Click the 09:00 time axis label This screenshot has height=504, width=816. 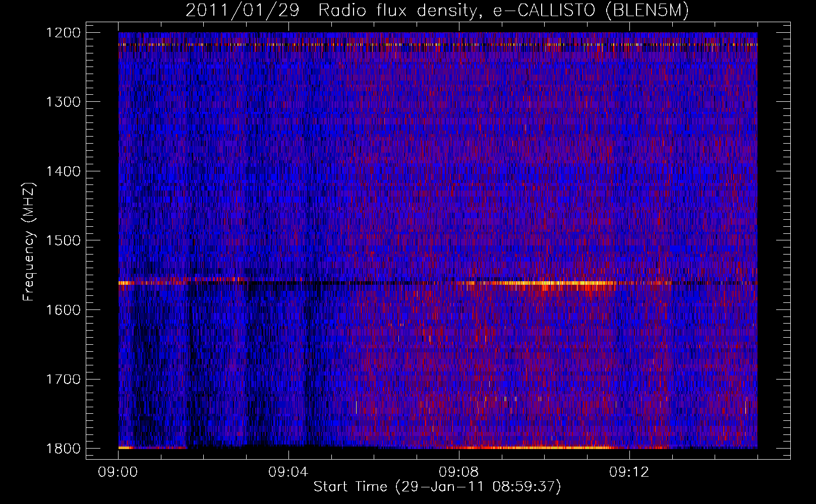[118, 472]
